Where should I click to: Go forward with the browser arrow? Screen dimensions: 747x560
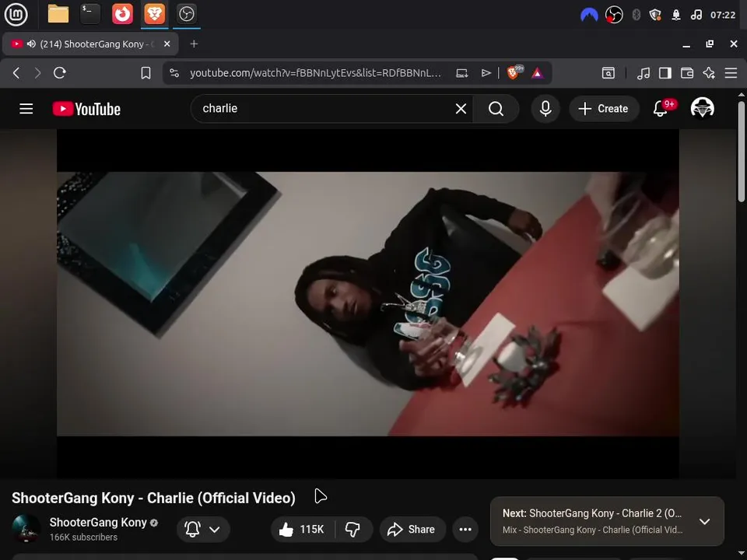[x=37, y=73]
